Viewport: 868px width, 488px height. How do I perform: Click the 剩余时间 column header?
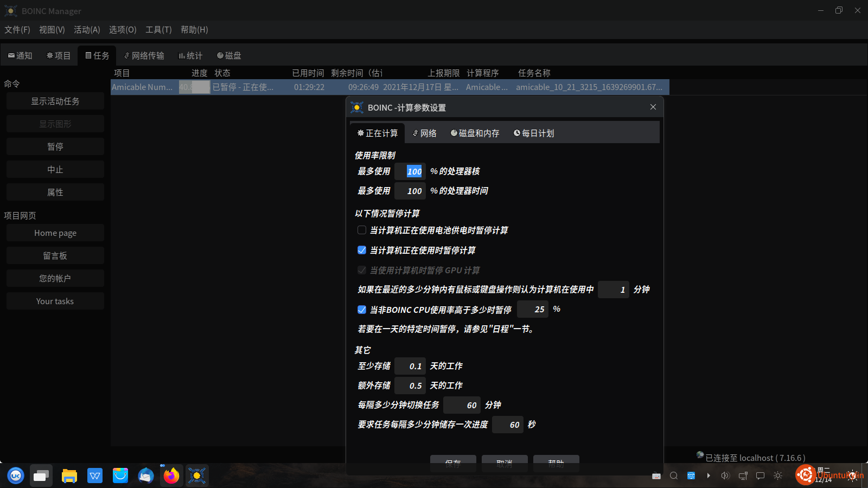pyautogui.click(x=356, y=73)
